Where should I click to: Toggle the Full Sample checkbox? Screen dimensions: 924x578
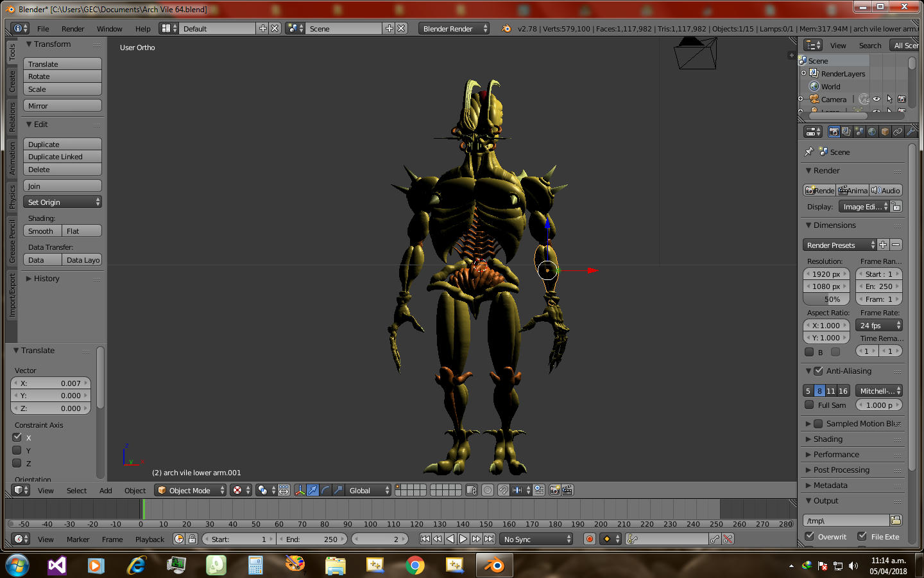pos(809,405)
